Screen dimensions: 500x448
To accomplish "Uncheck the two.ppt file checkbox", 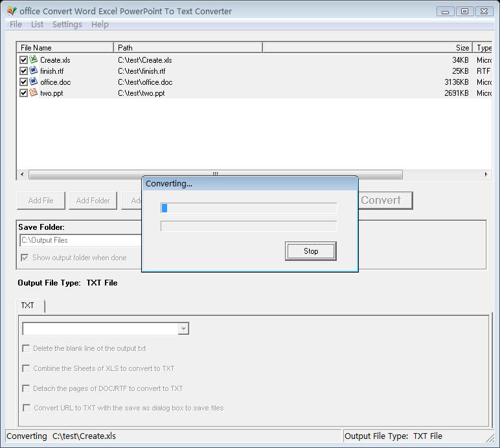I will 23,93.
